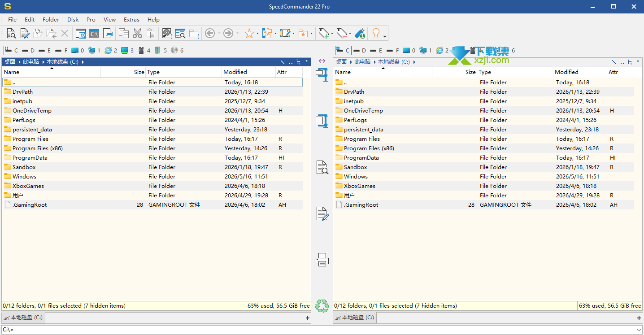Open the Pro menu
Image resolution: width=644 pixels, height=335 pixels.
(x=91, y=20)
